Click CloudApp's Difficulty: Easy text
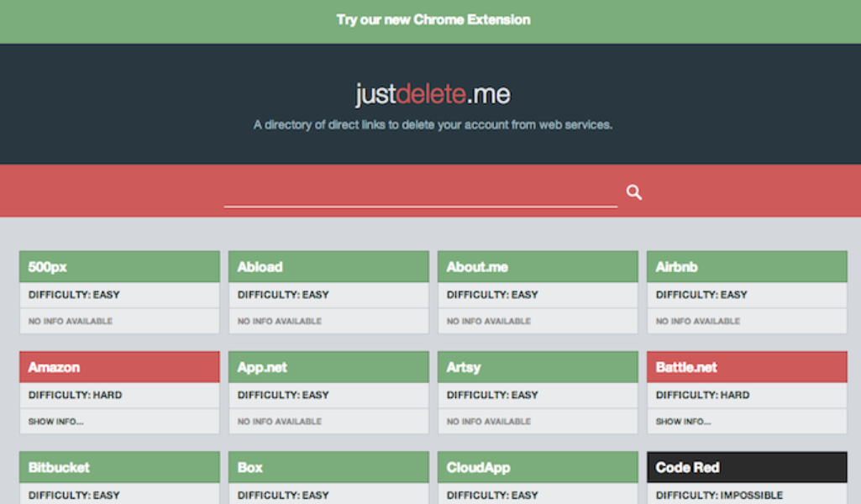 [492, 496]
